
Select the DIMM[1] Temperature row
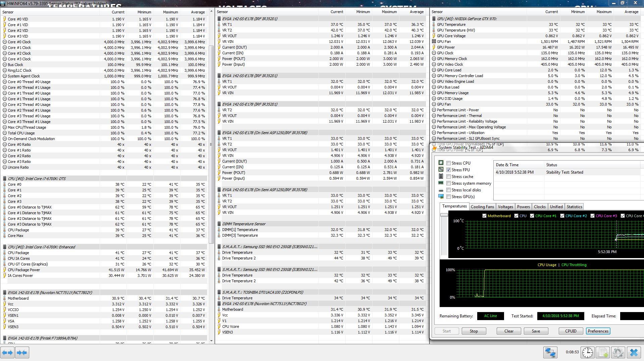(x=321, y=230)
